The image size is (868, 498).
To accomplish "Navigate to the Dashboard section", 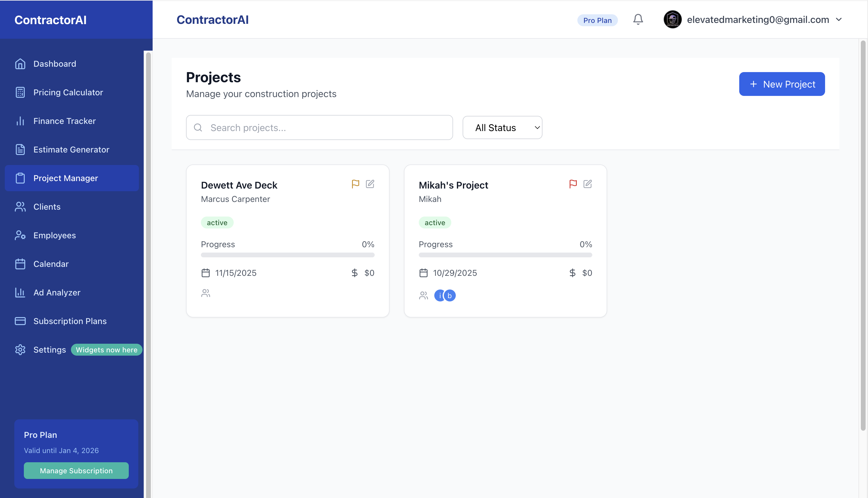I will click(55, 64).
